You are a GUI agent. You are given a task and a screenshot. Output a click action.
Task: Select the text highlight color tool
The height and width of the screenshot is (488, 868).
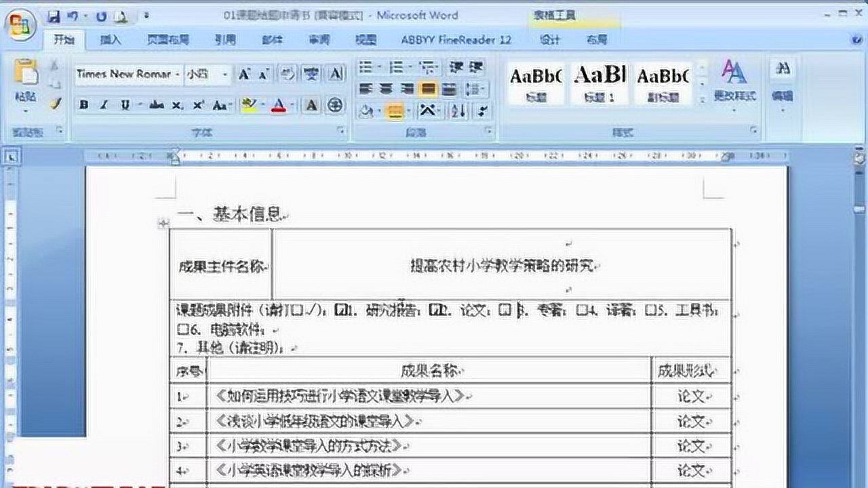coord(248,106)
